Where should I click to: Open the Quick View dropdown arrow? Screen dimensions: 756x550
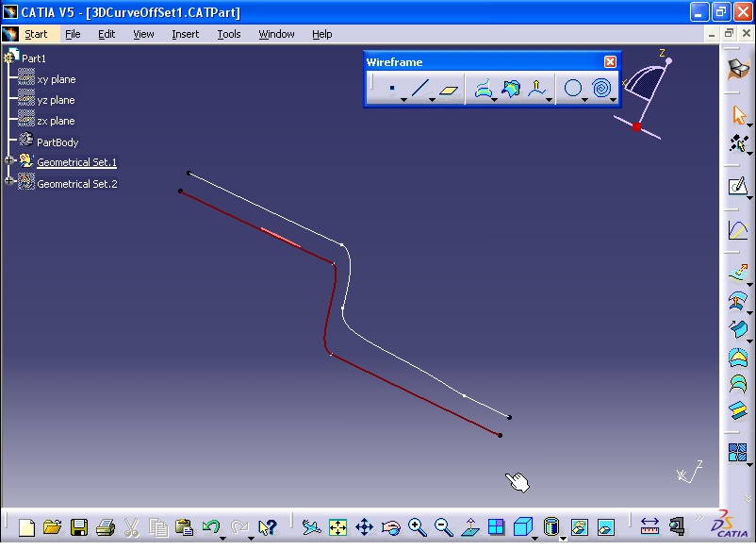(534, 538)
